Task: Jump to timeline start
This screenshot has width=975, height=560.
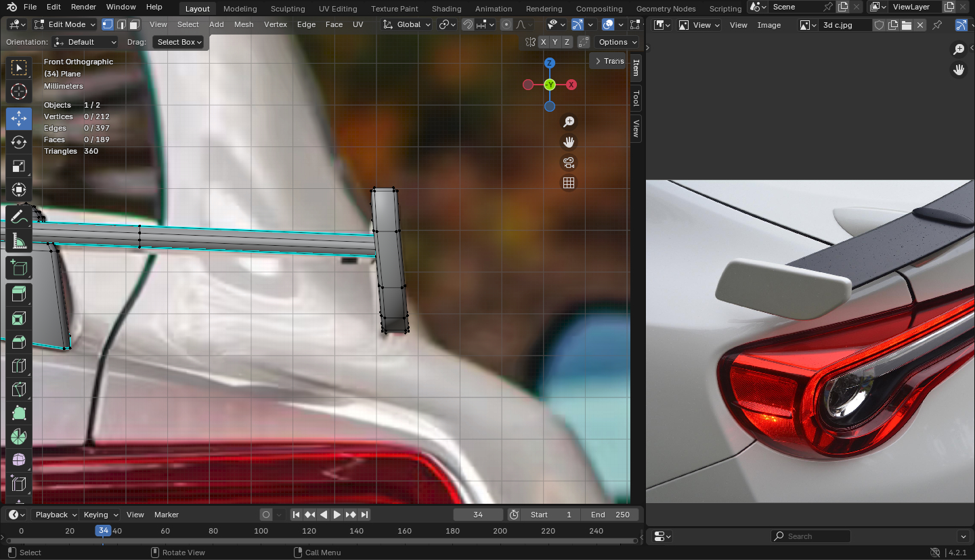Action: (296, 515)
